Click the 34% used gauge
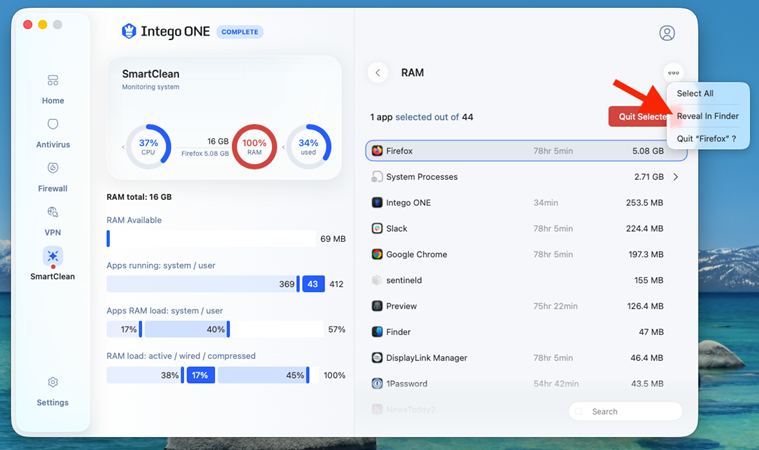Image resolution: width=759 pixels, height=450 pixels. coord(308,147)
